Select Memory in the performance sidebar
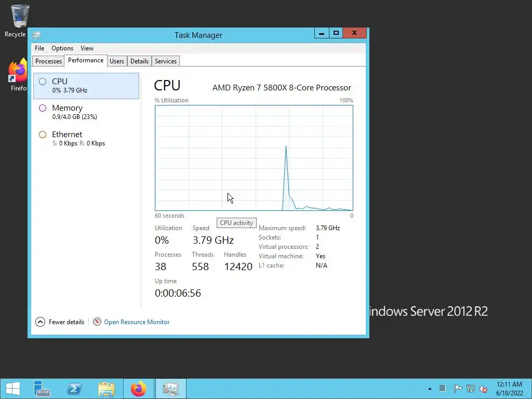Image resolution: width=532 pixels, height=399 pixels. [86, 112]
